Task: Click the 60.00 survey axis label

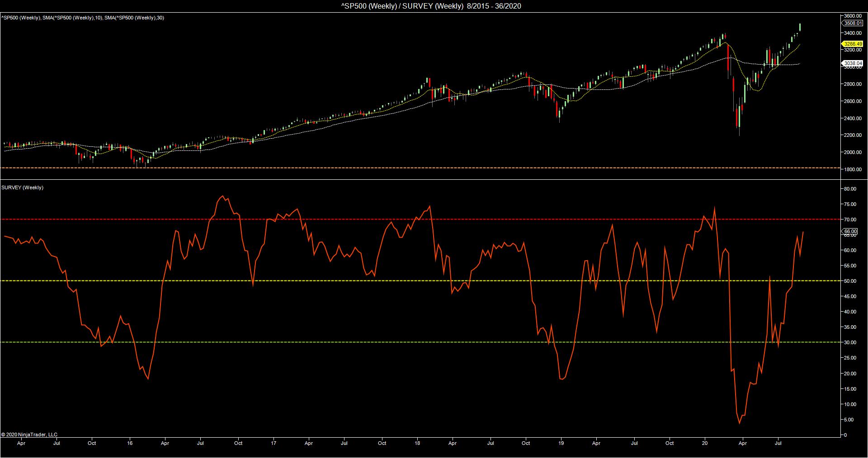Action: [x=850, y=250]
